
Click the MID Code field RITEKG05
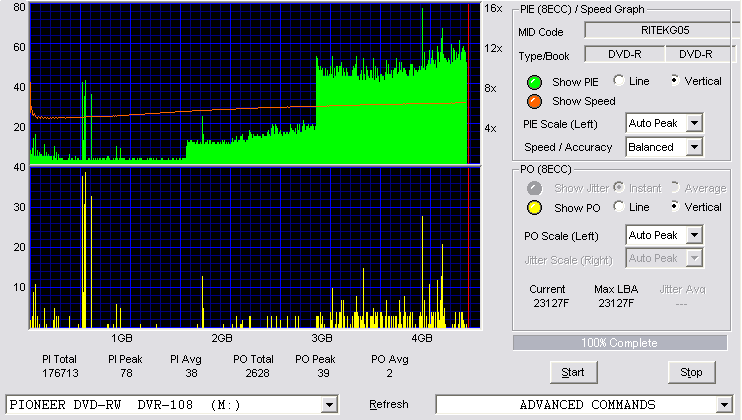tap(664, 30)
